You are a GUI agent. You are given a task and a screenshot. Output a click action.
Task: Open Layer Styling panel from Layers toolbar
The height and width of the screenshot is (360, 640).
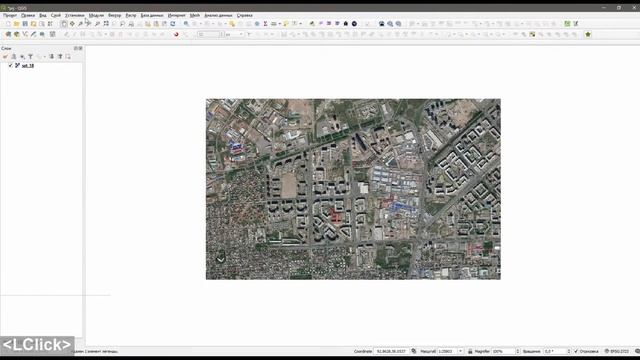tap(5, 57)
